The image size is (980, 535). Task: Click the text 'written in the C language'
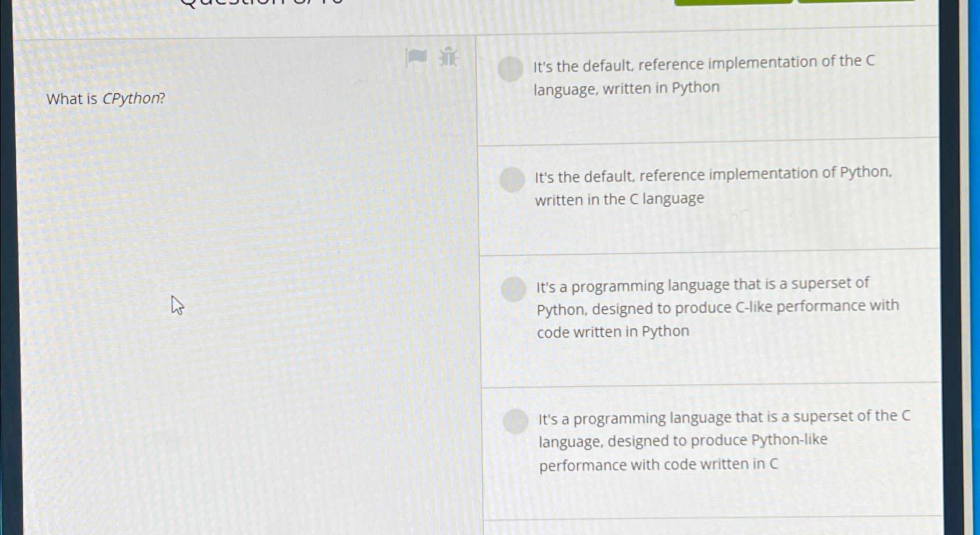pos(620,199)
